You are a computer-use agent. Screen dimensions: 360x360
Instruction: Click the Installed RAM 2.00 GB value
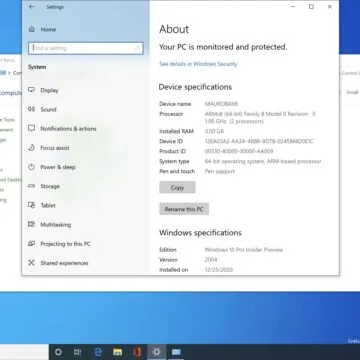coord(214,131)
